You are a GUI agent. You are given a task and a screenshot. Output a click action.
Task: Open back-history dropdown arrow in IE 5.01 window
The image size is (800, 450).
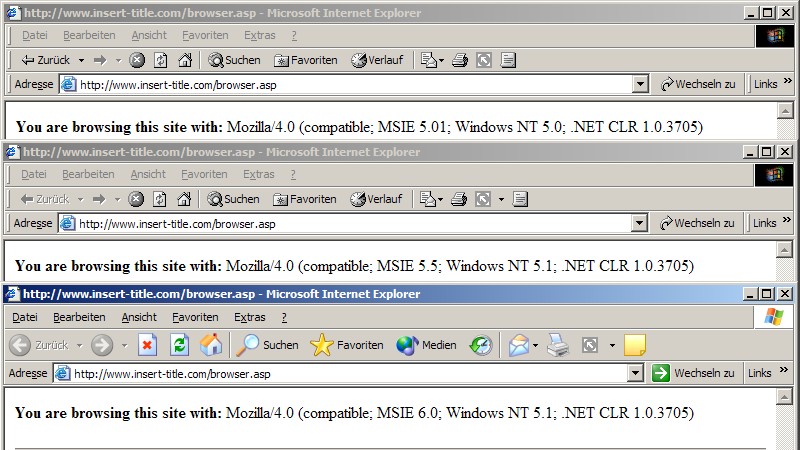(x=81, y=61)
